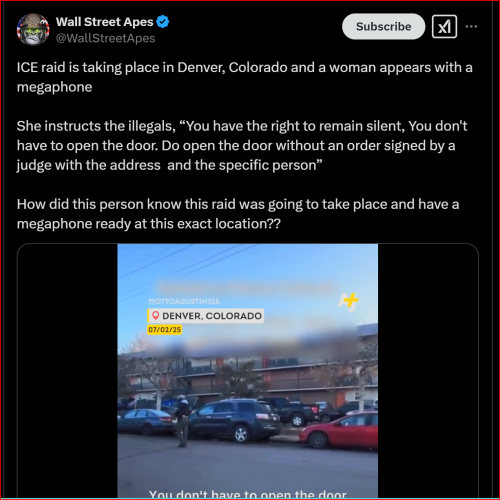Open the three-dot more options menu
Viewport: 500px width, 500px height.
[471, 26]
